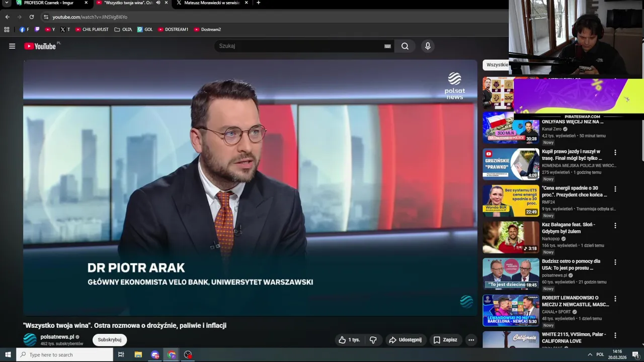This screenshot has width=644, height=362.
Task: Open the Gruzińskie Prawko video thumbnail
Action: click(511, 164)
